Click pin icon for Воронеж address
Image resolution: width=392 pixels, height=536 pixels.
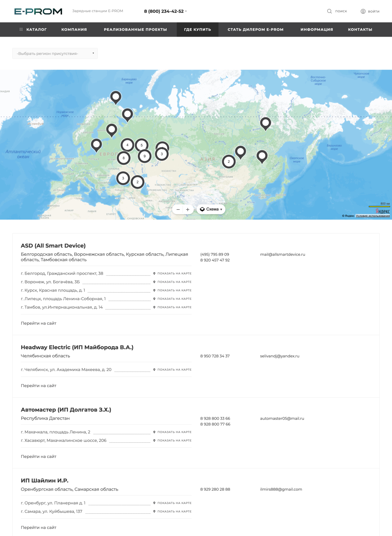(x=154, y=282)
